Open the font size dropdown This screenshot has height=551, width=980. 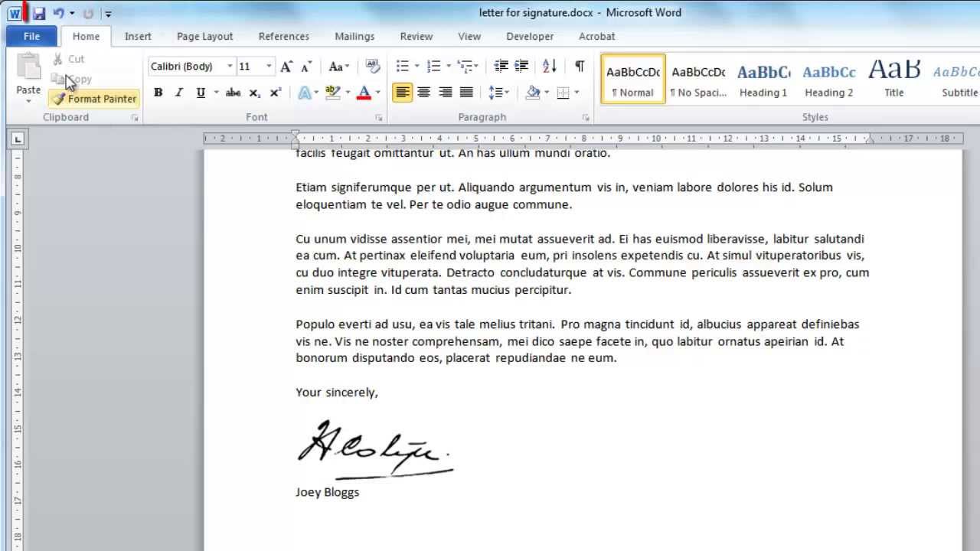[x=267, y=67]
